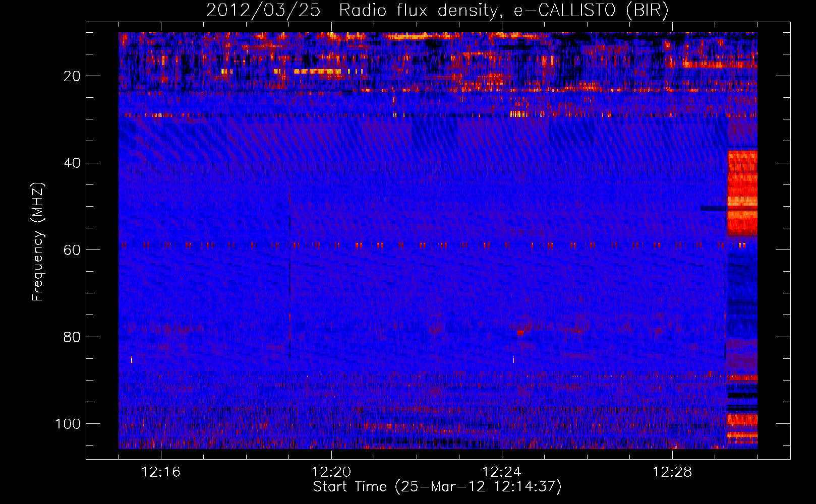Click the 80 MHz frequency tick label

pyautogui.click(x=72, y=337)
